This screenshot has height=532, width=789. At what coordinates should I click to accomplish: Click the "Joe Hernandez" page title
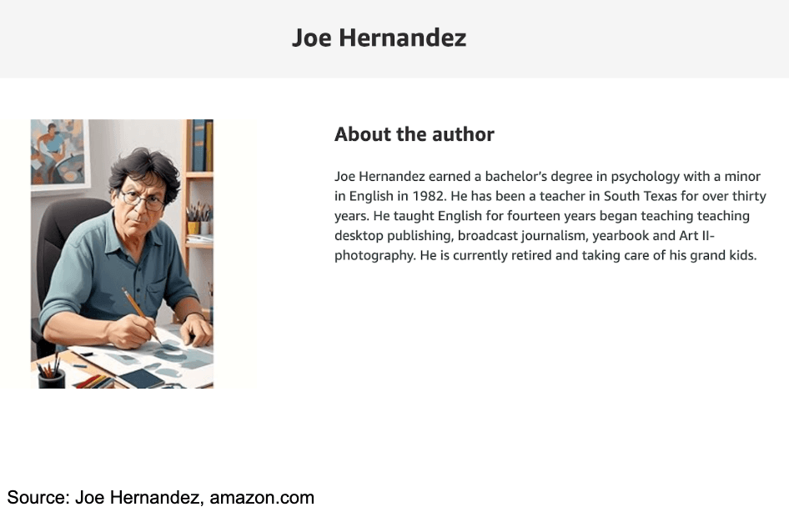379,38
